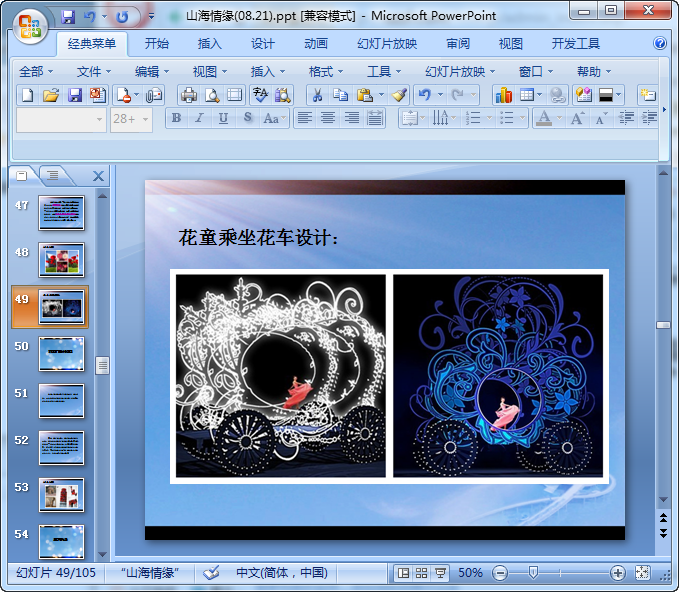Toggle Underline formatting
679x592 pixels.
pyautogui.click(x=223, y=118)
